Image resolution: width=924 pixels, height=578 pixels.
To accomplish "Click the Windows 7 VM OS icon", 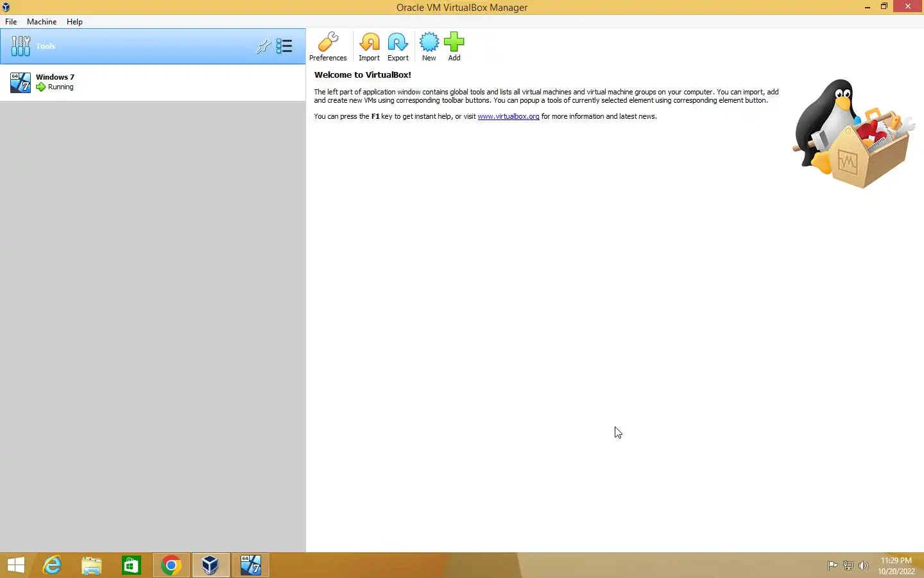I will [21, 82].
